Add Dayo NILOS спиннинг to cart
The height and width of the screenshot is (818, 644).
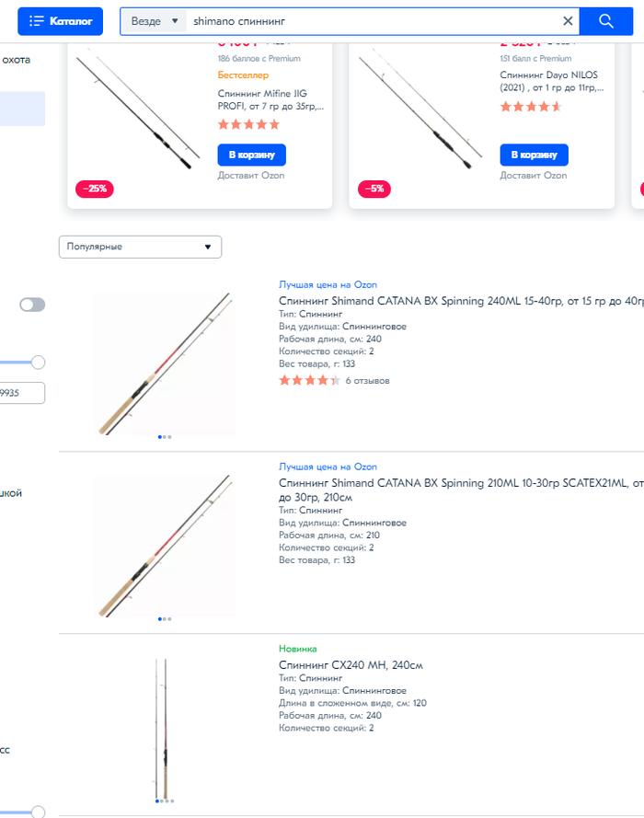point(534,155)
